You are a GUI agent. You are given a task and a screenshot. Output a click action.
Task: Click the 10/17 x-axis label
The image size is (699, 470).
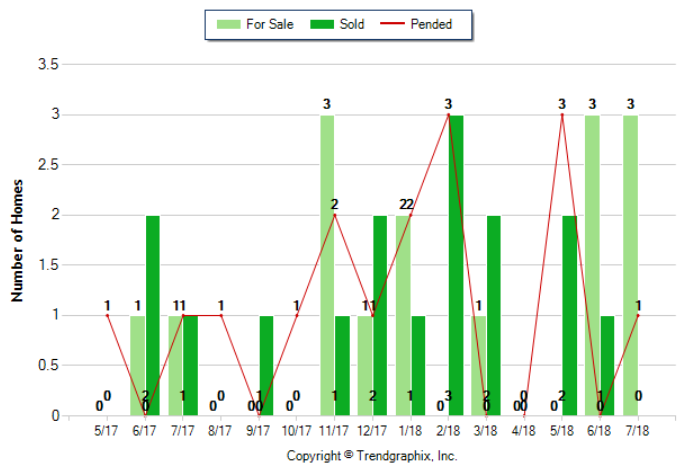click(x=297, y=430)
